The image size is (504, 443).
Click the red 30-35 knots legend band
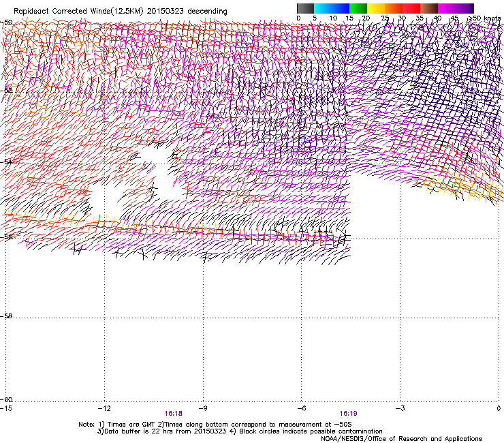click(411, 8)
